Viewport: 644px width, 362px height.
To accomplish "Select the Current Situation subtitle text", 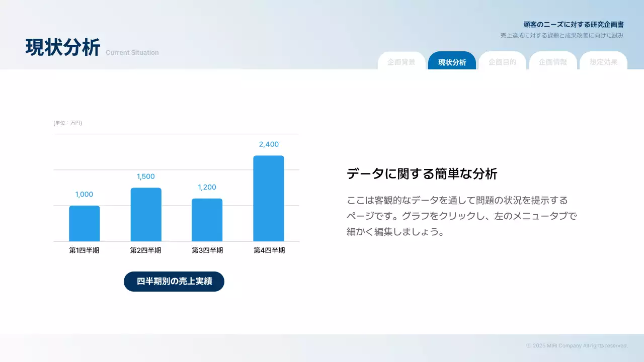I will tap(132, 53).
